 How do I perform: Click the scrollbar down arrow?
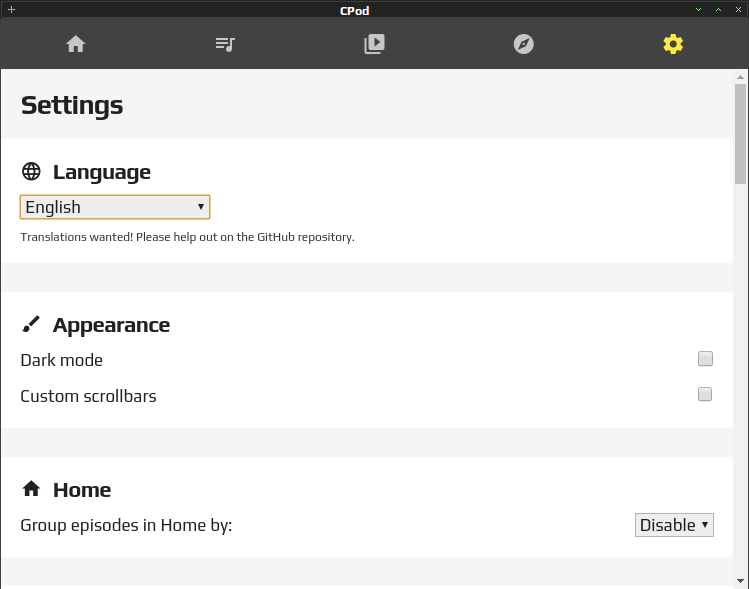(740, 581)
